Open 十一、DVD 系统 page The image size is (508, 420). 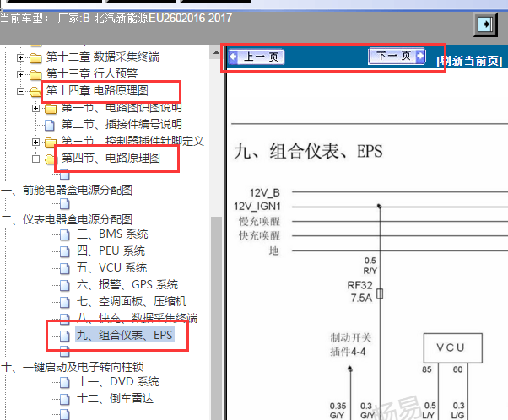(x=118, y=381)
